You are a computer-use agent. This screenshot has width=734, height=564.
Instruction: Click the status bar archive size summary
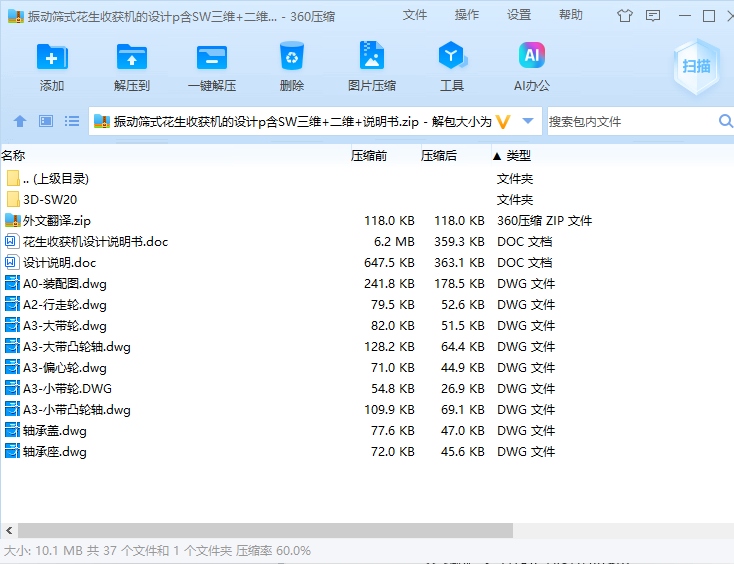click(157, 550)
